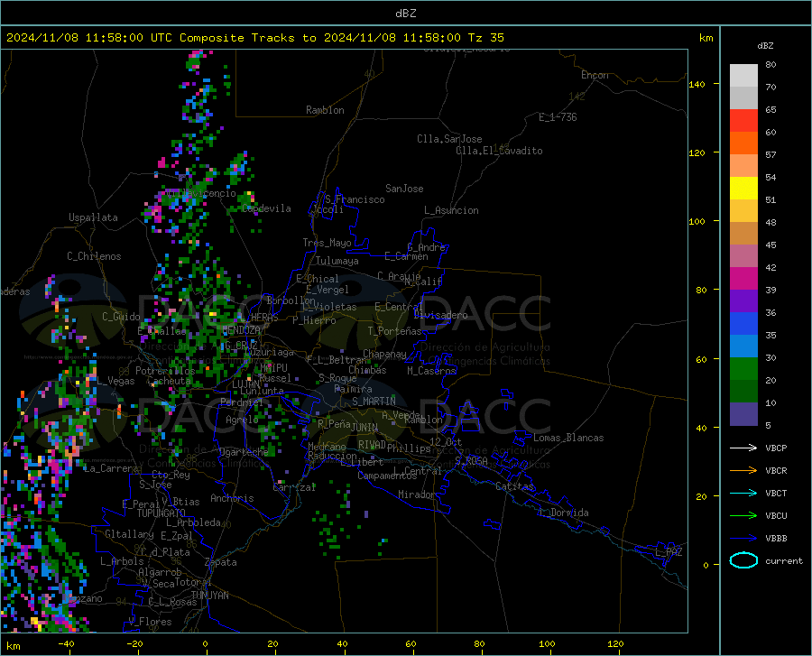Click the '-40' x-axis tick label

tap(66, 643)
